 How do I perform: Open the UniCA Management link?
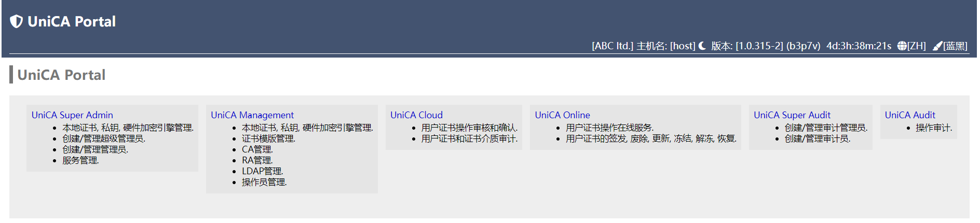(x=252, y=115)
